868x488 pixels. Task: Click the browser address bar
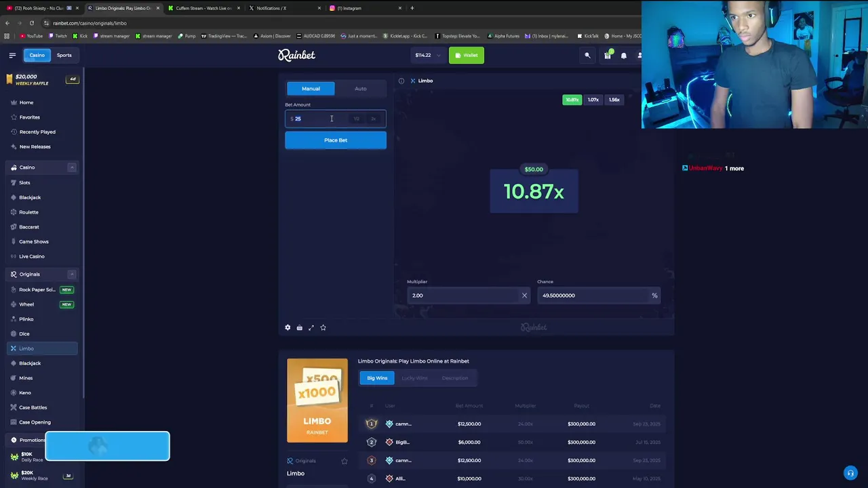tap(339, 23)
